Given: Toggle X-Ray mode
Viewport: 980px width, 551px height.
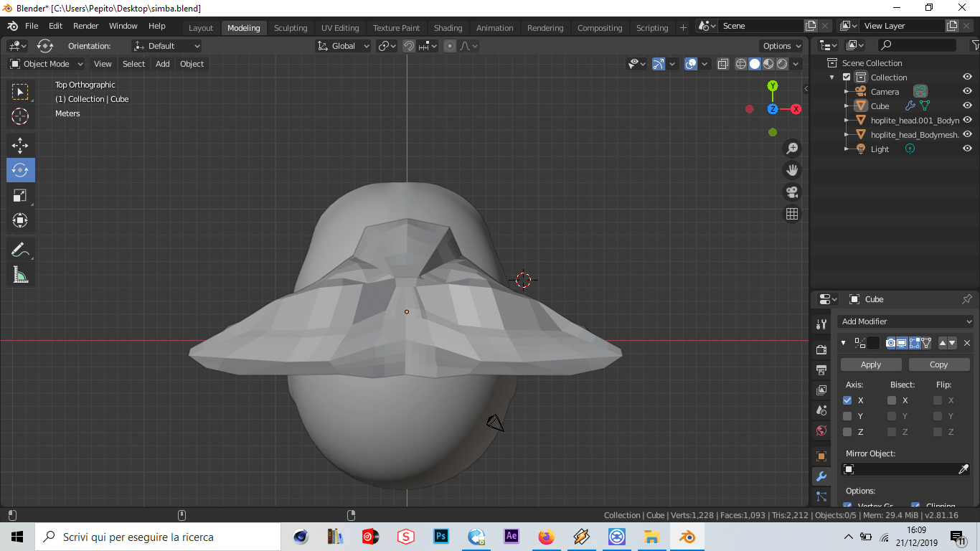Looking at the screenshot, I should point(722,64).
